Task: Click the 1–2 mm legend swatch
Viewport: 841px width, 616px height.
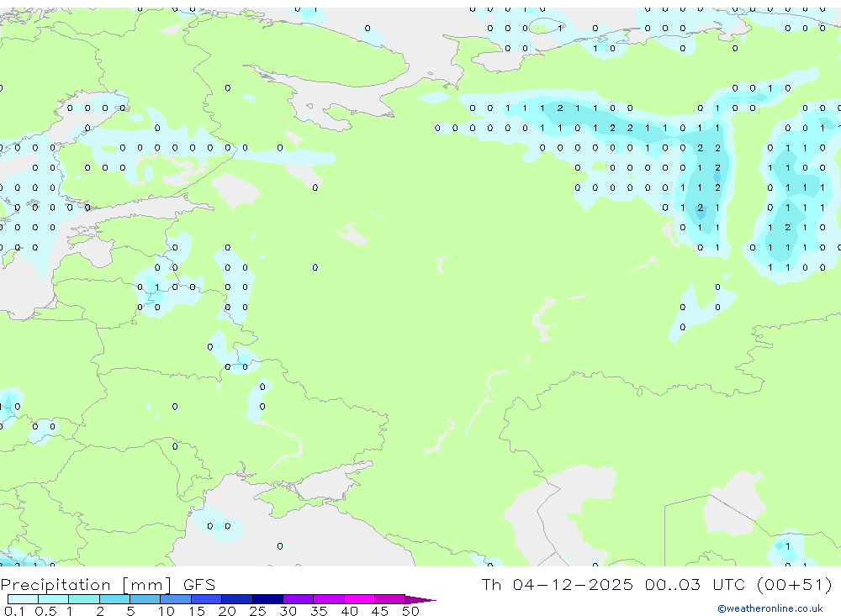Action: [x=84, y=599]
